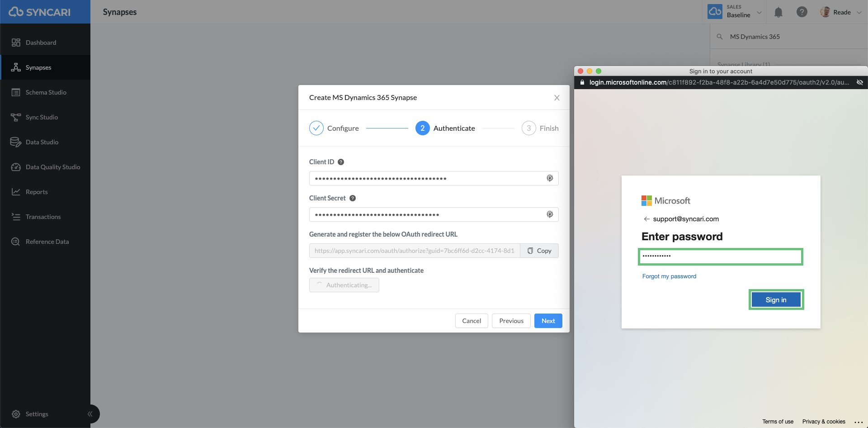Click the Reference Data icon

point(16,242)
